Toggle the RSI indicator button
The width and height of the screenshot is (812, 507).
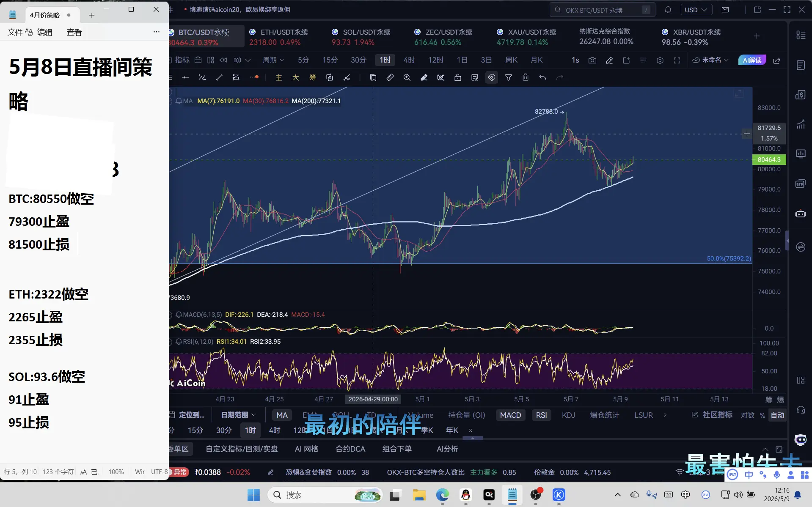pos(541,415)
